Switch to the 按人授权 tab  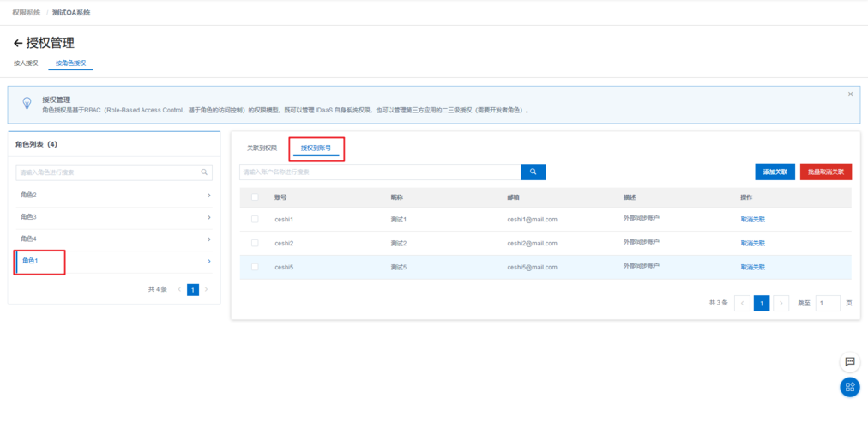click(x=26, y=63)
